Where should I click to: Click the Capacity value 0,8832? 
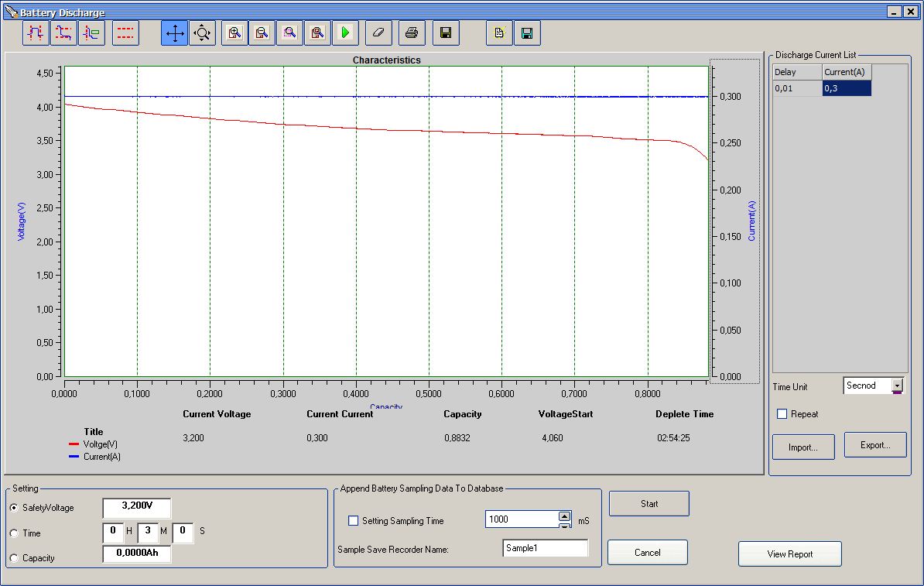coord(457,438)
